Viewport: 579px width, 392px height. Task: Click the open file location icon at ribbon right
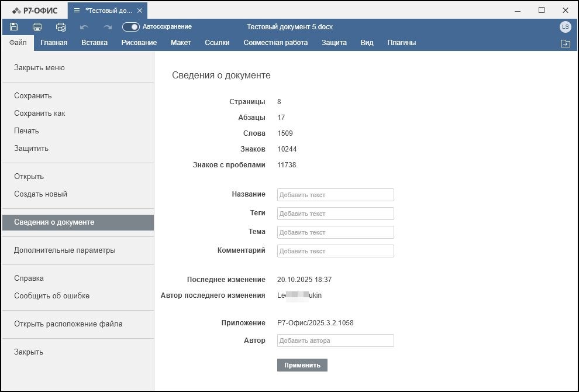(x=566, y=44)
